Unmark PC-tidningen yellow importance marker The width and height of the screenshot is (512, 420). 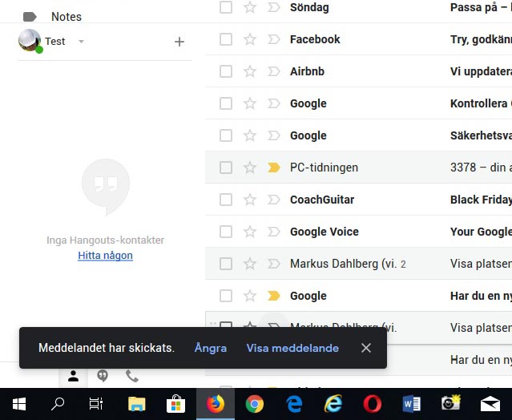click(274, 168)
